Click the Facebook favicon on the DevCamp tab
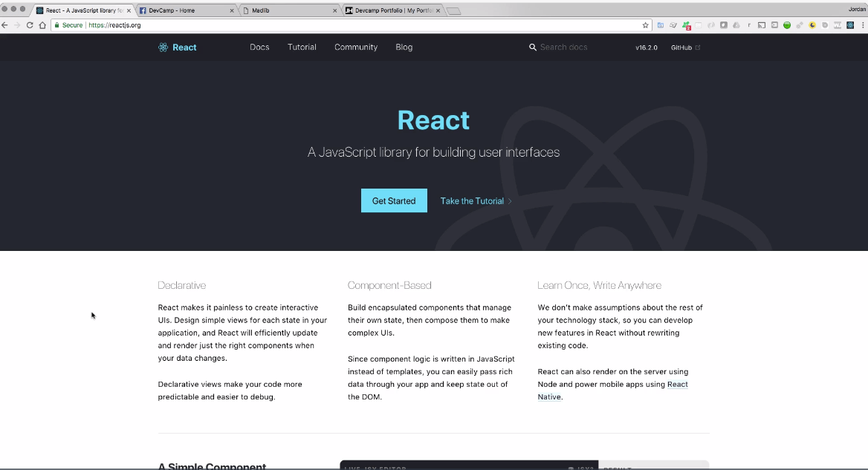Image resolution: width=868 pixels, height=470 pixels. 143,10
